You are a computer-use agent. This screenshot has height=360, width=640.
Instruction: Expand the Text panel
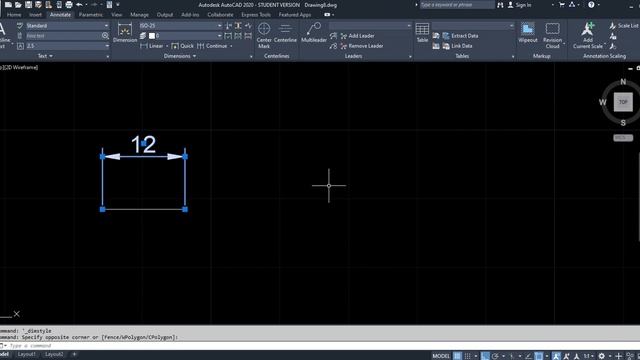pyautogui.click(x=45, y=56)
